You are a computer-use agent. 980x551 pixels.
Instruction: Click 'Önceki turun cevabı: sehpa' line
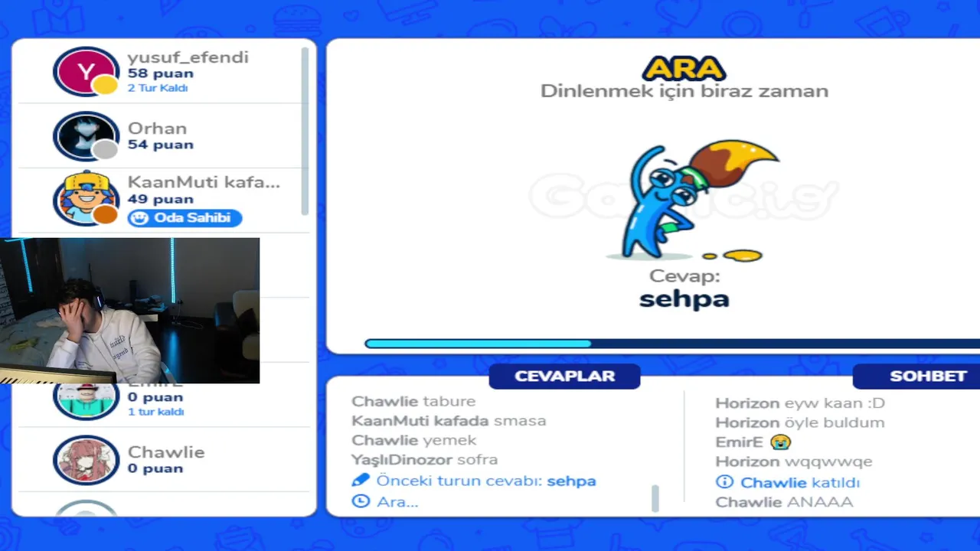click(x=474, y=481)
